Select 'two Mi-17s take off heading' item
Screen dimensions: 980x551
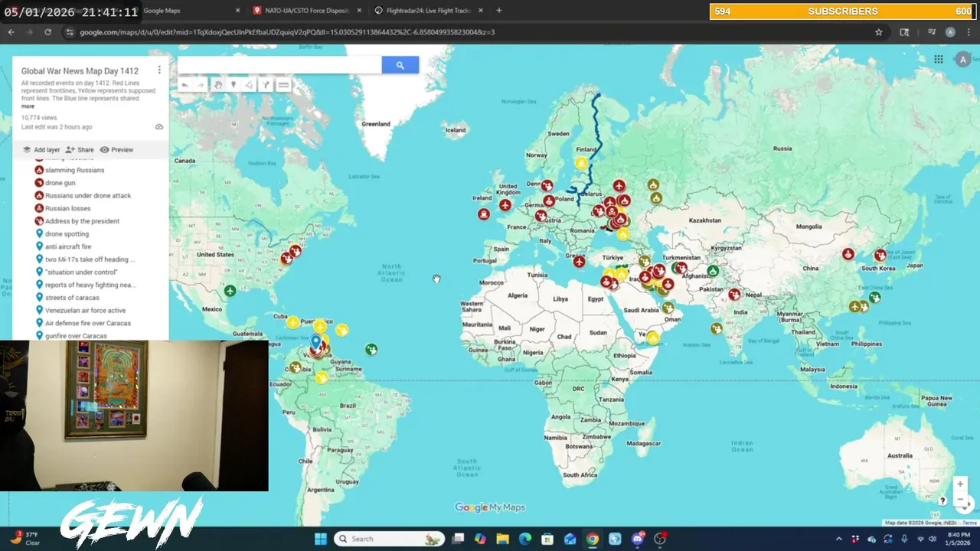90,259
